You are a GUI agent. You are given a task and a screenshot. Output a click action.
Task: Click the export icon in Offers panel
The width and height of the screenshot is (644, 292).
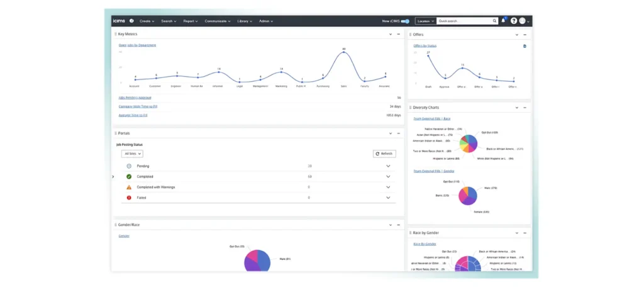(x=525, y=46)
